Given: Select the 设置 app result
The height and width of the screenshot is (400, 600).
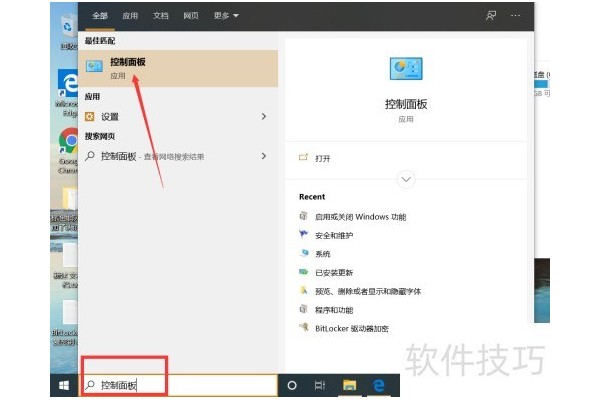Looking at the screenshot, I should [178, 116].
